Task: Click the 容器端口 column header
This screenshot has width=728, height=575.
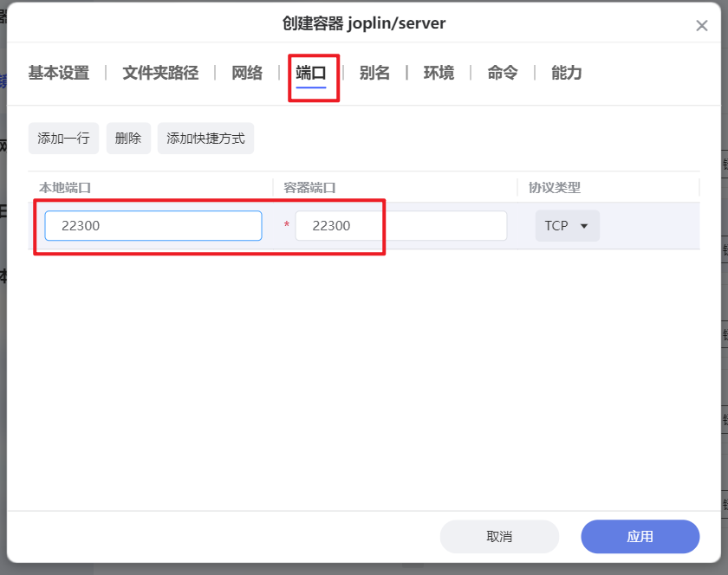Action: [302, 186]
